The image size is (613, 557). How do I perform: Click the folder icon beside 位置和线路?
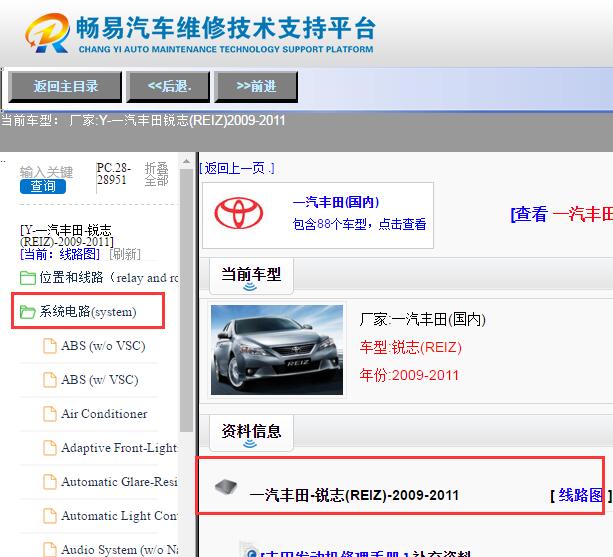point(28,278)
